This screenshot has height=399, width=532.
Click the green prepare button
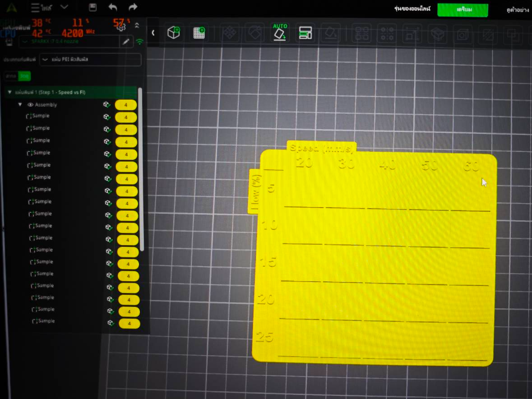(463, 10)
